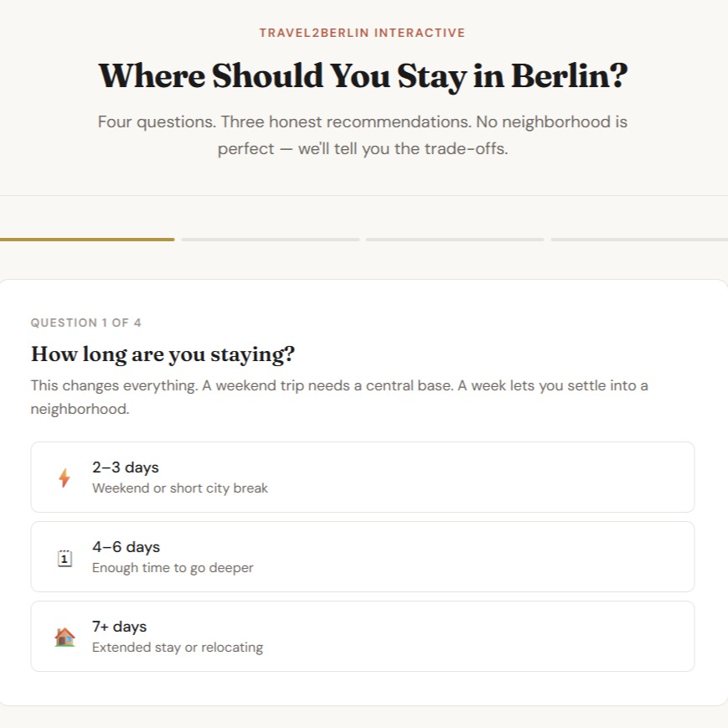Select the 2–3 days answer option

tap(364, 477)
